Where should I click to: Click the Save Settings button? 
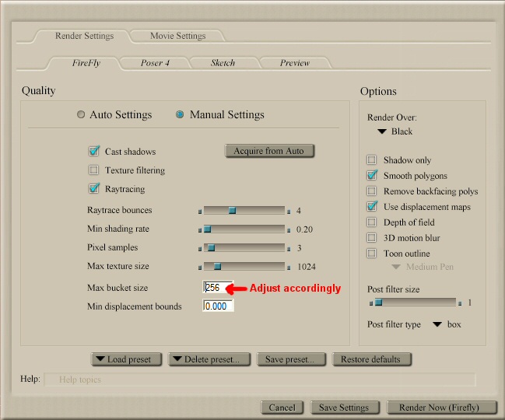coord(345,408)
